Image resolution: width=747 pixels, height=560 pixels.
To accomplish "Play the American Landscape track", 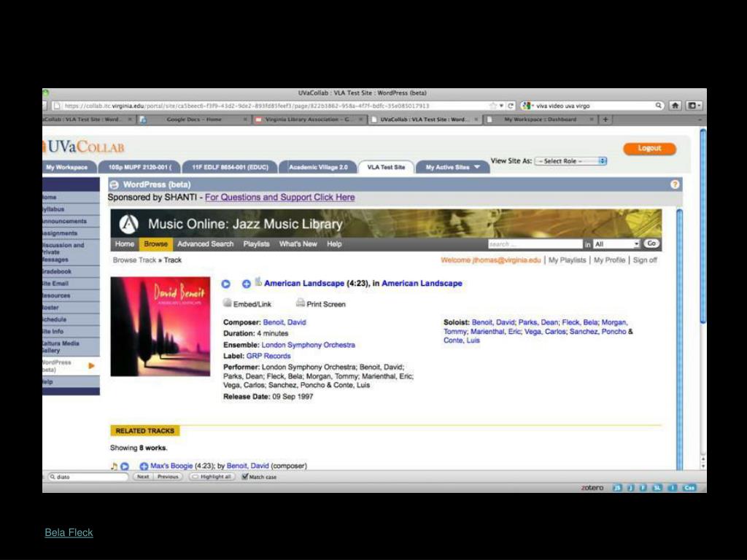I will (x=226, y=284).
